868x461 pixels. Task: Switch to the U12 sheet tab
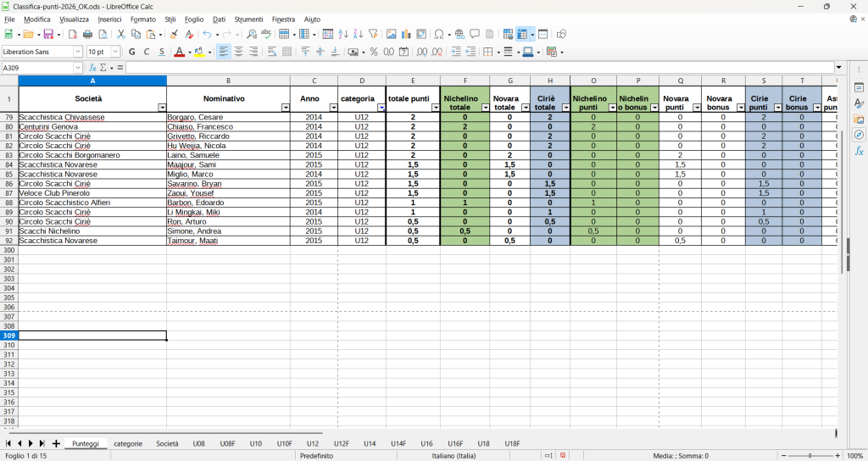pyautogui.click(x=312, y=443)
